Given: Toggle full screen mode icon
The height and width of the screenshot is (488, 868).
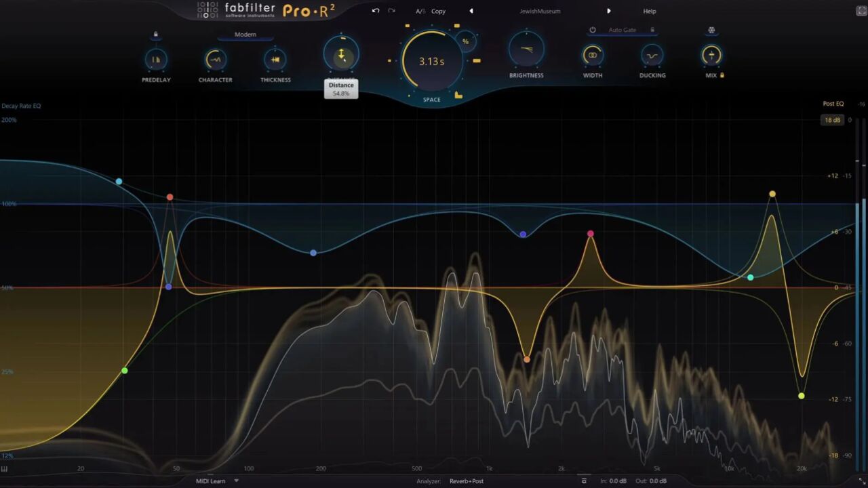Looking at the screenshot, I should click(861, 11).
